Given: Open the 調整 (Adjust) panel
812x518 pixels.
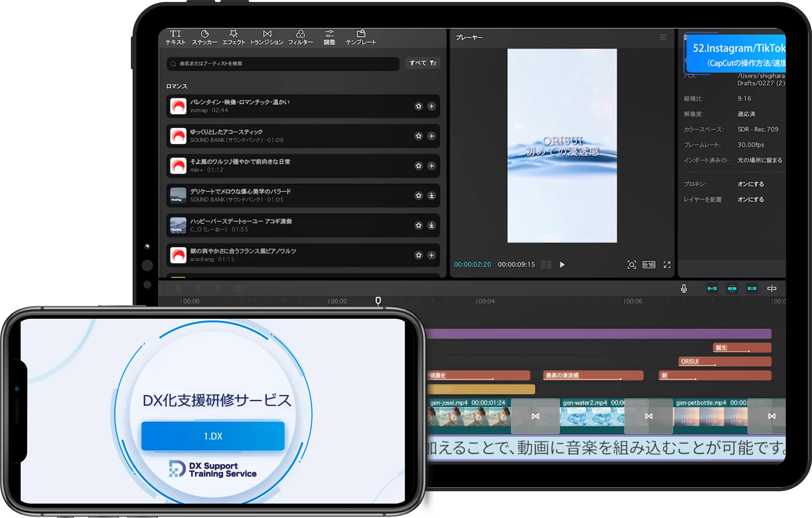Looking at the screenshot, I should tap(330, 37).
